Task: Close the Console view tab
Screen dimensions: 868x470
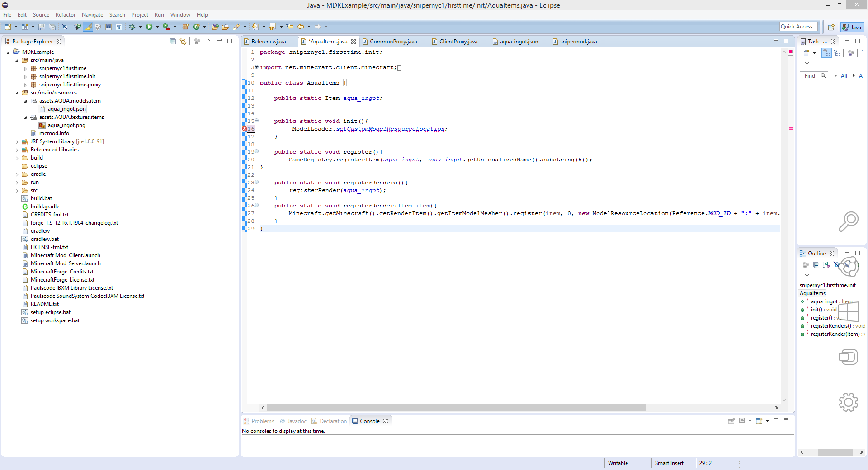Action: [x=386, y=421]
